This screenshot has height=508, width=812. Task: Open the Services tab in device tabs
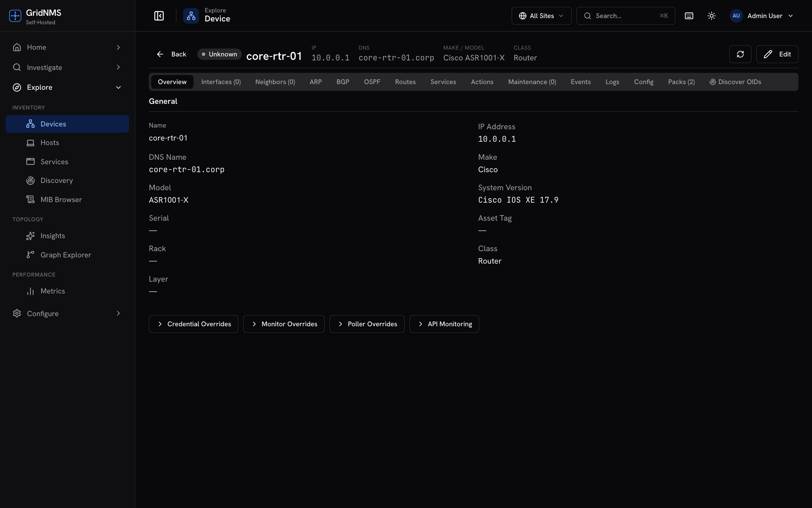click(x=443, y=82)
